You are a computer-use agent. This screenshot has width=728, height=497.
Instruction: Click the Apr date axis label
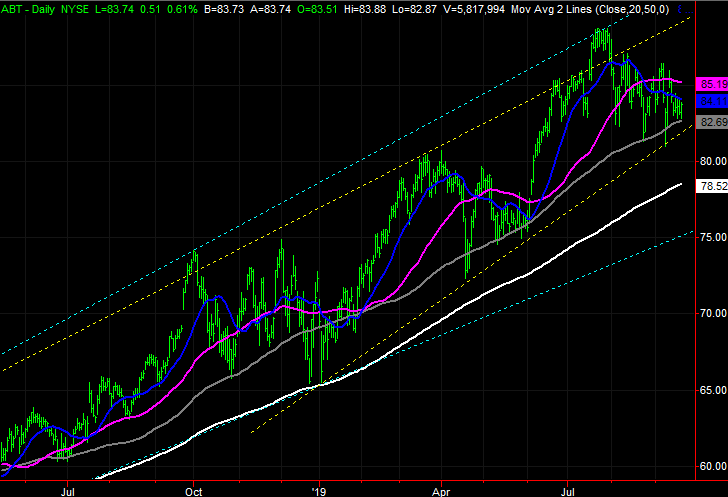(441, 491)
